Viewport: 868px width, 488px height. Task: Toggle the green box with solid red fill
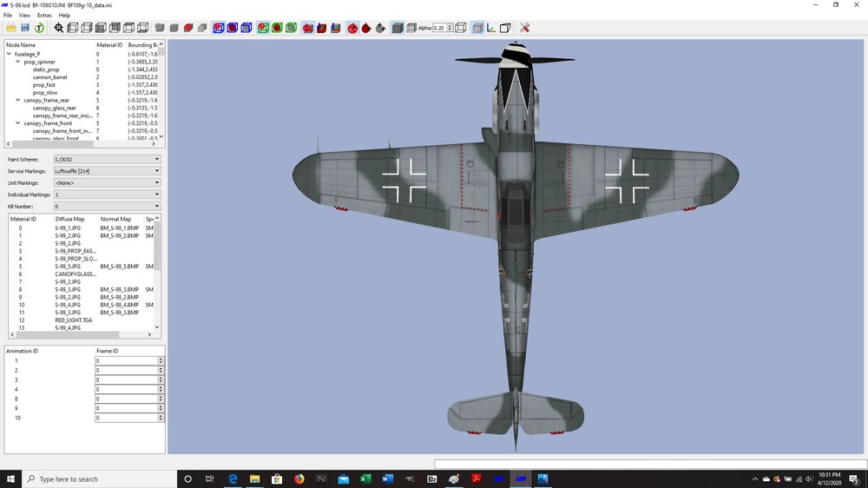(278, 28)
